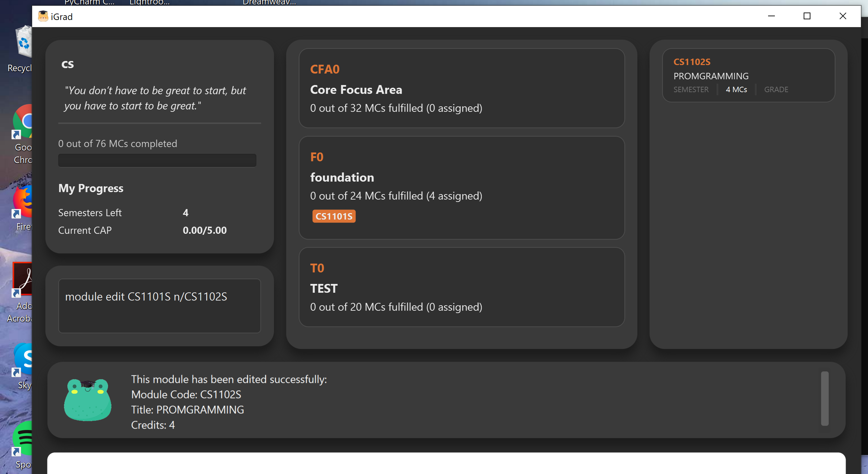Click the SEMESTER label on CS1102S card
The width and height of the screenshot is (868, 474).
691,89
